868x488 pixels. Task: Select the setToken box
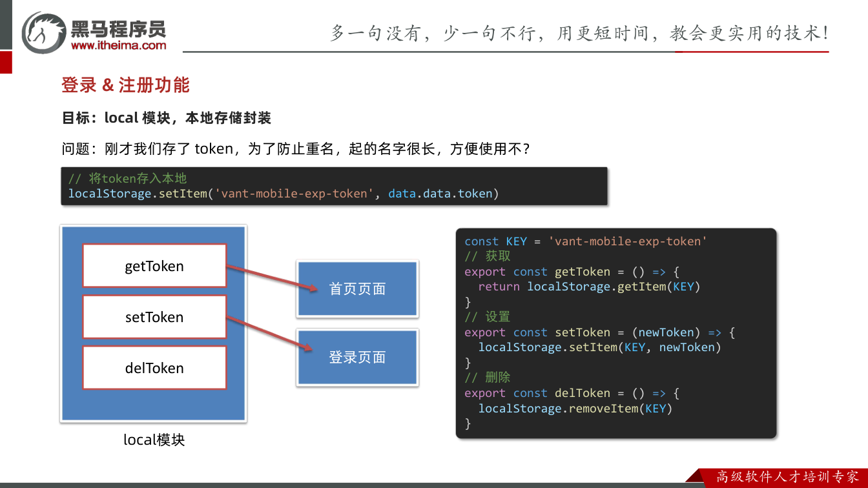(x=154, y=317)
